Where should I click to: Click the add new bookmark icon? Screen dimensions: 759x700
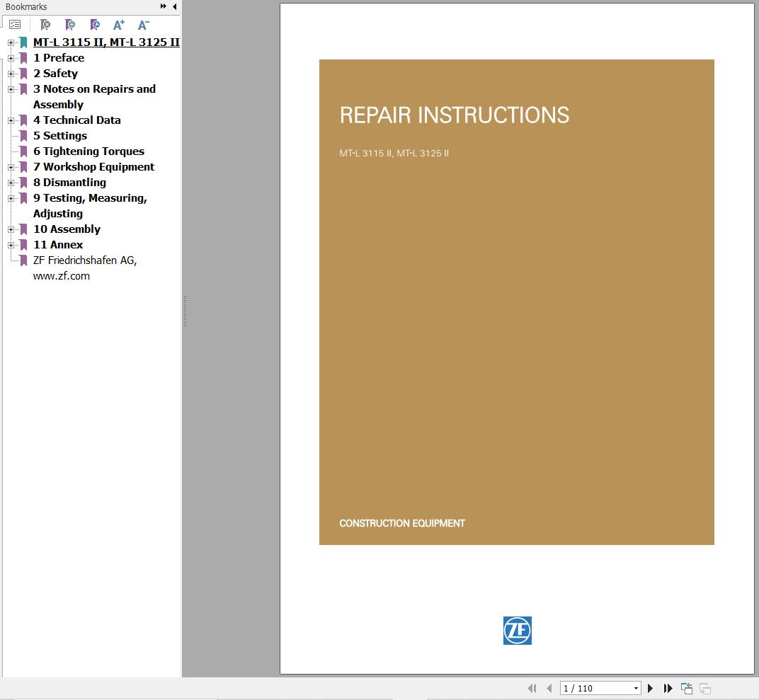click(x=70, y=24)
